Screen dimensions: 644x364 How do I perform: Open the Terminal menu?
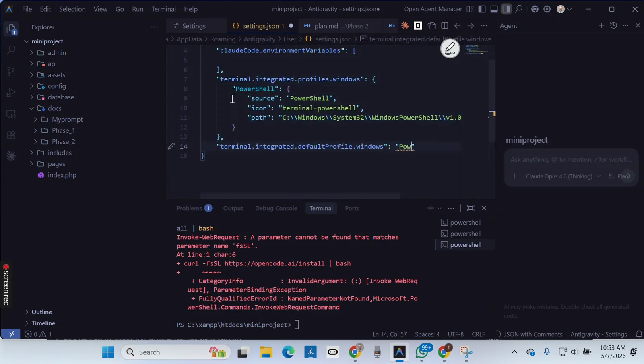[x=163, y=9]
